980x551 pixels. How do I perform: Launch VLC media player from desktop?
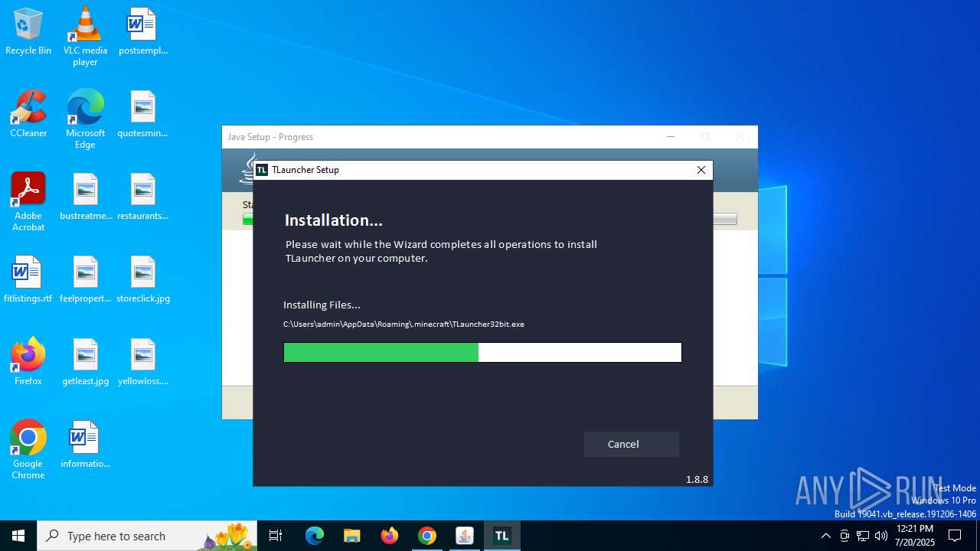click(85, 37)
